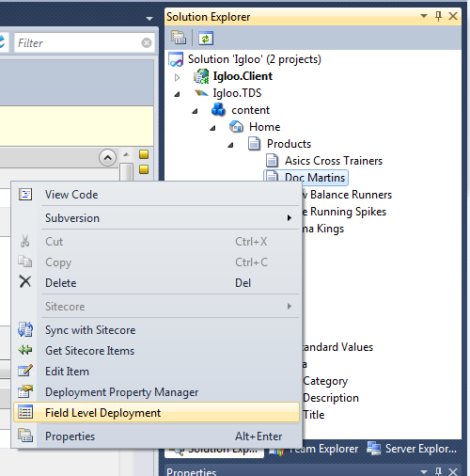Click the upper yellow square marker
This screenshot has width=470, height=476.
pyautogui.click(x=144, y=154)
